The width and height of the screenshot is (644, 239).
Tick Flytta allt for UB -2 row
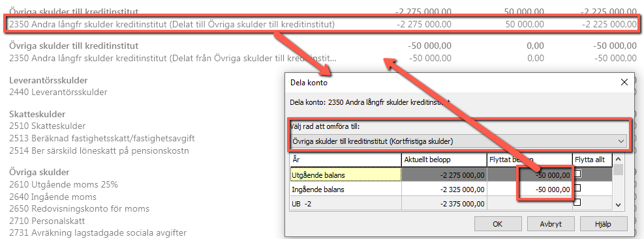click(577, 202)
